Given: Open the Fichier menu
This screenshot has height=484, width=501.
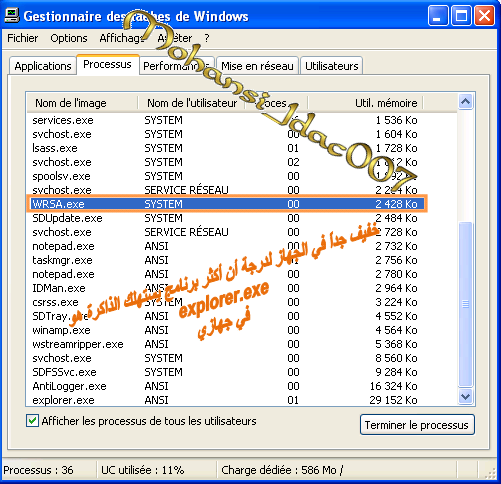Looking at the screenshot, I should (x=23, y=38).
